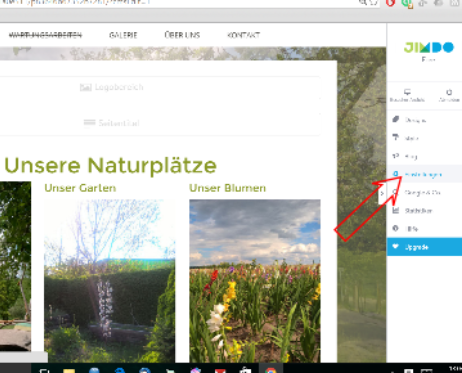Click the Logobereich placeholder area
The width and height of the screenshot is (462, 373).
[x=160, y=87]
